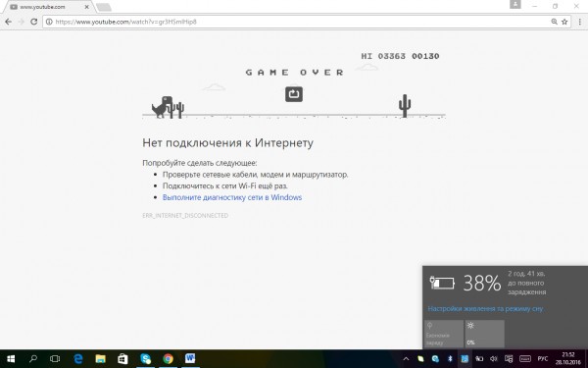Close the www.youtube.com tab

coord(86,7)
